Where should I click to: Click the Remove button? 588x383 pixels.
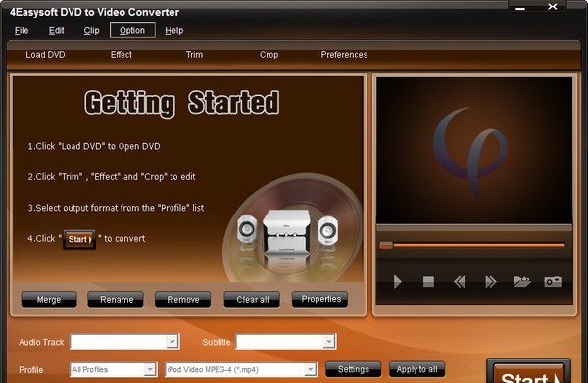point(183,300)
